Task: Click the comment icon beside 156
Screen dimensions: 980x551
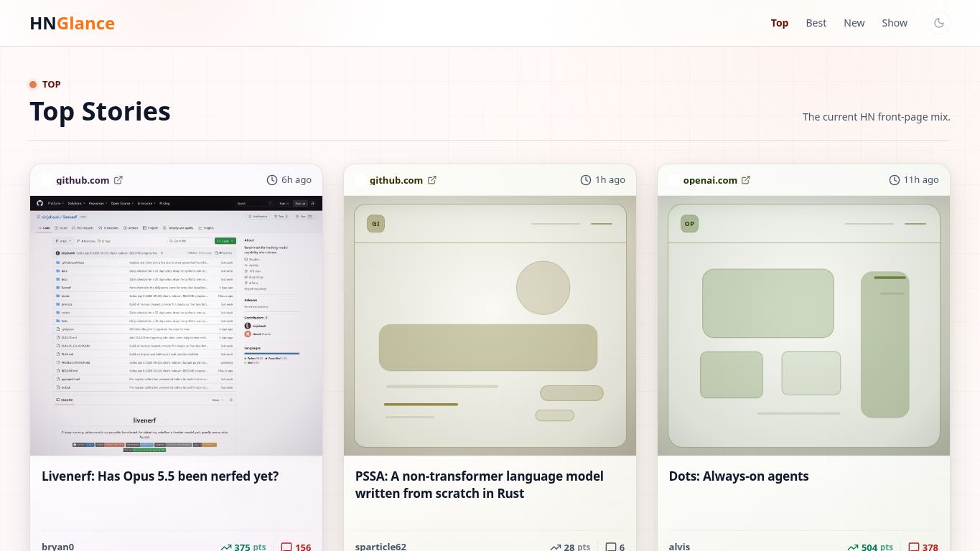Action: [x=286, y=547]
